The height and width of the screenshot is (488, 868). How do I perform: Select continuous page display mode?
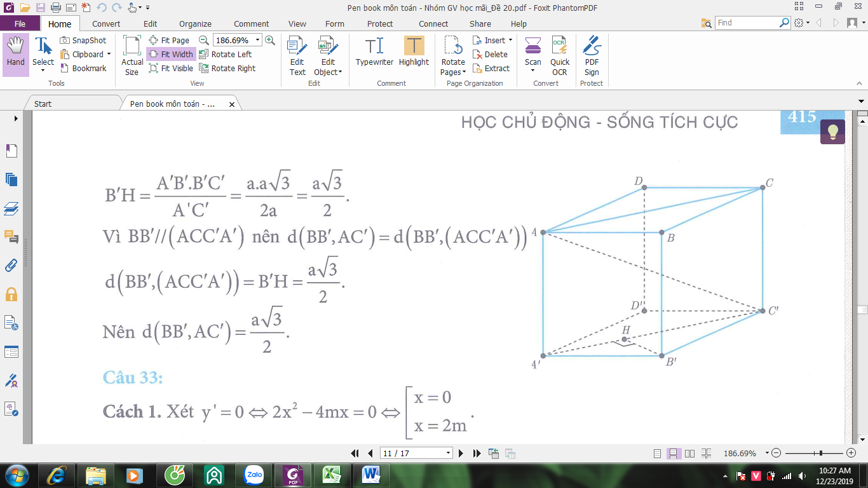tap(674, 454)
